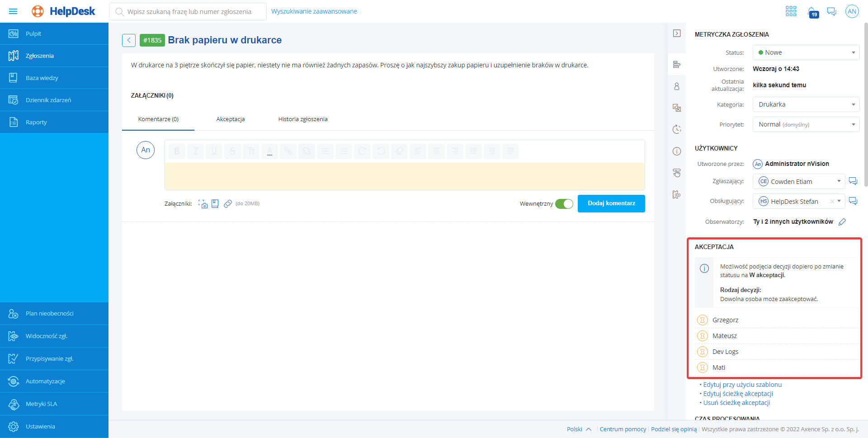Open chat with reporter Cowden Etiam
The image size is (868, 438).
(x=853, y=181)
